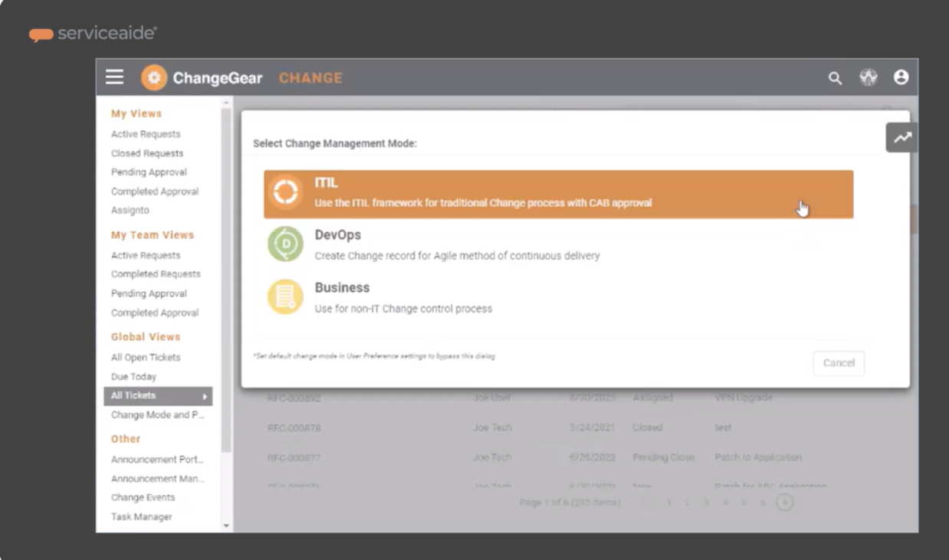Click the ChangeGear product name

tap(218, 78)
